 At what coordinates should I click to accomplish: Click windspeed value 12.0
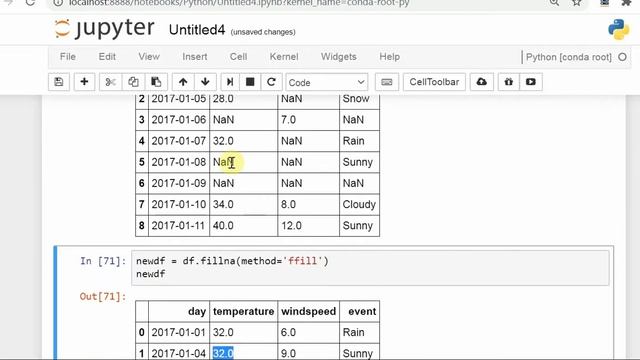coord(291,226)
